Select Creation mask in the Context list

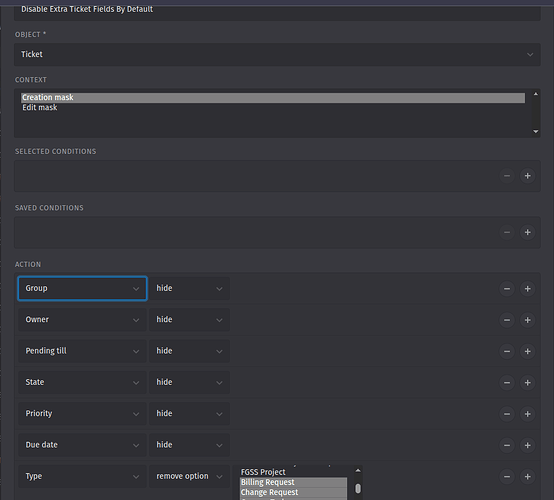click(x=273, y=98)
